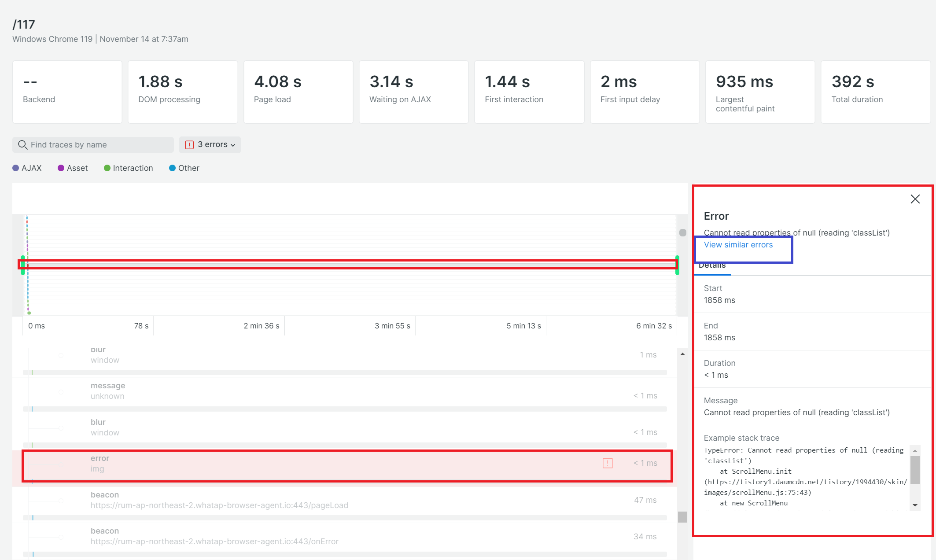
Task: Focus the Find traces by name field
Action: (x=97, y=145)
